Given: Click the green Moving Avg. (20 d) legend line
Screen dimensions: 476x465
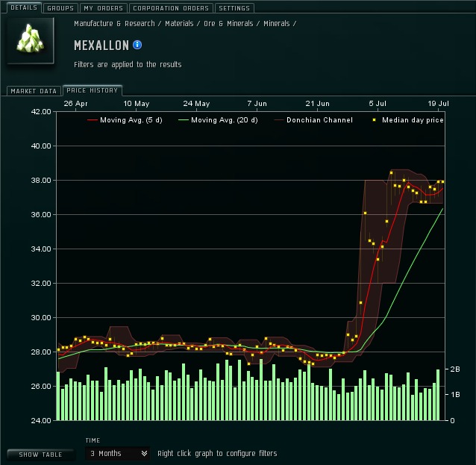Looking at the screenshot, I should pyautogui.click(x=184, y=120).
